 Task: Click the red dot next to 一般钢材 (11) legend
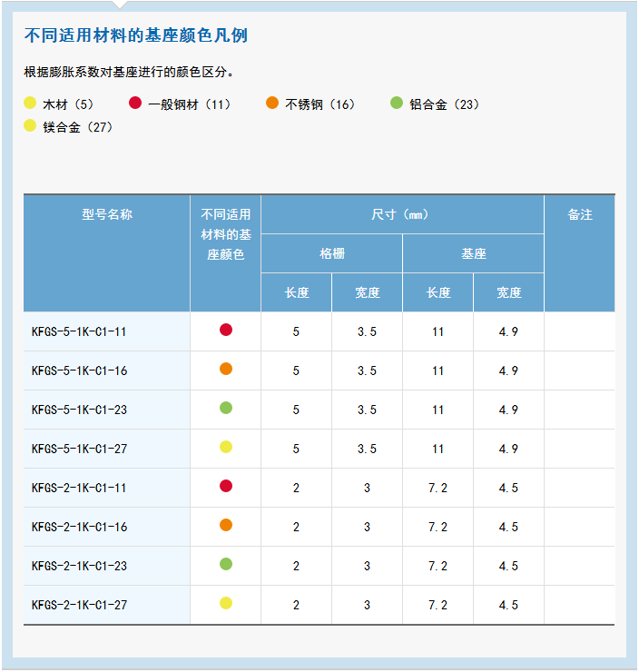pos(135,103)
